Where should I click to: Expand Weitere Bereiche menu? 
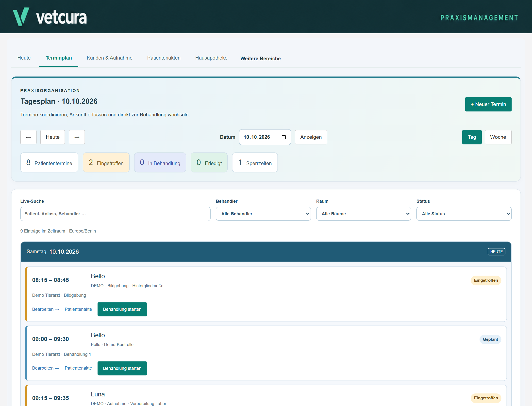[261, 59]
